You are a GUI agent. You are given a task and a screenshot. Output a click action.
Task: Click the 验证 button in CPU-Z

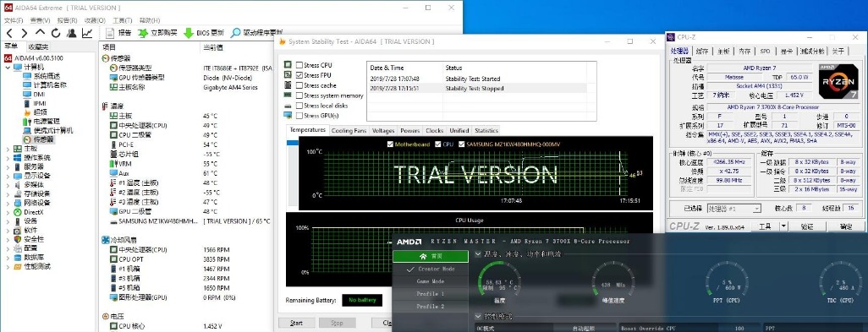[x=807, y=226]
